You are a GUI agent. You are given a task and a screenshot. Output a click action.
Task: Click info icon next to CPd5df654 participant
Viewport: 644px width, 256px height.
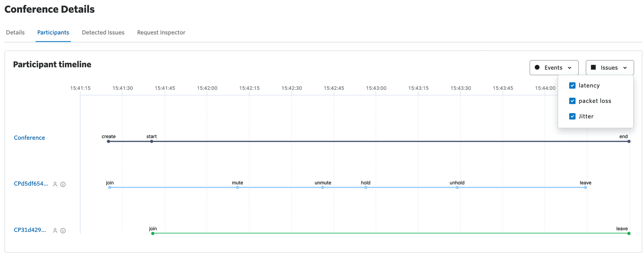click(63, 184)
